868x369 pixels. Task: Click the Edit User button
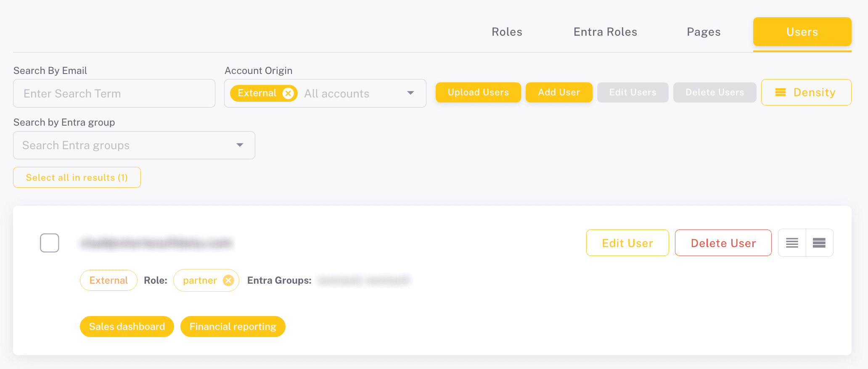coord(627,243)
